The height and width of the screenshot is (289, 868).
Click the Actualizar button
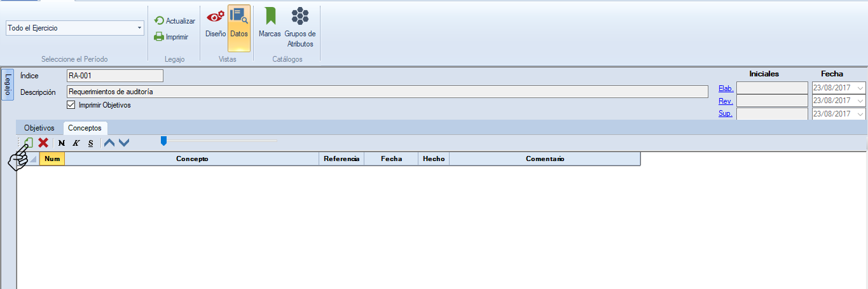[x=175, y=21]
